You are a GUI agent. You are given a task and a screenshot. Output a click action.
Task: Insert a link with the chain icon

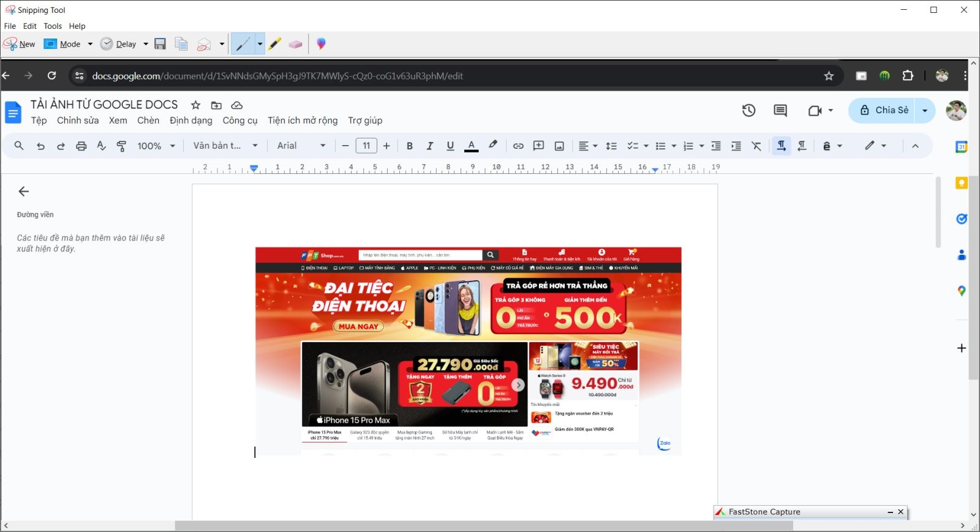(518, 146)
